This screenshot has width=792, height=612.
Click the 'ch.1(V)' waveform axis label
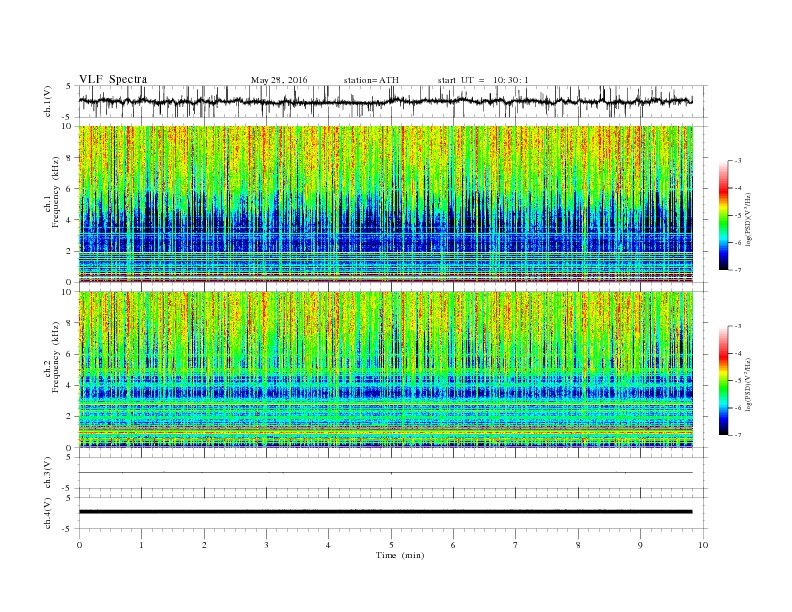click(48, 101)
